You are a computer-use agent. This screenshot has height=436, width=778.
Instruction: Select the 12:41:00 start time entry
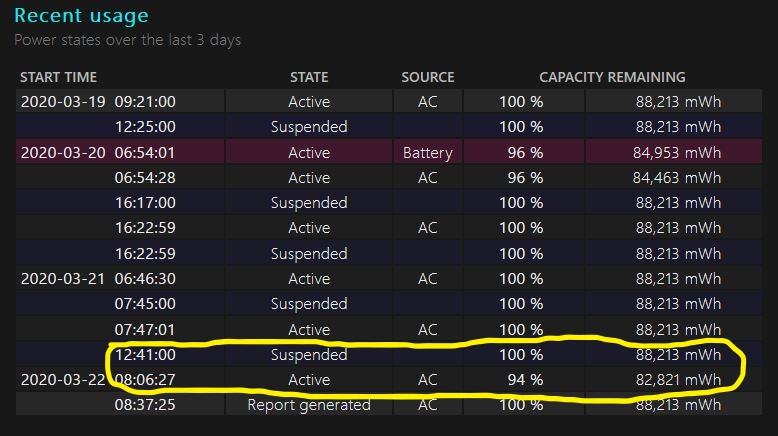pos(146,355)
